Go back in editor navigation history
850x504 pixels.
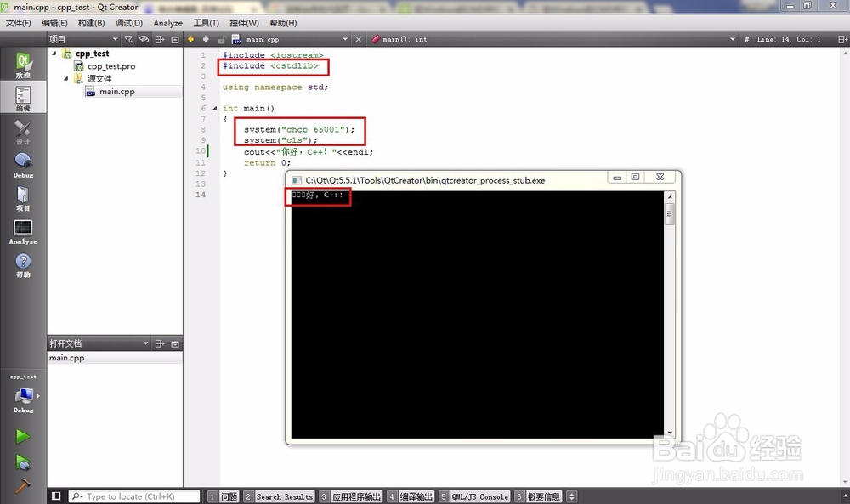click(190, 39)
